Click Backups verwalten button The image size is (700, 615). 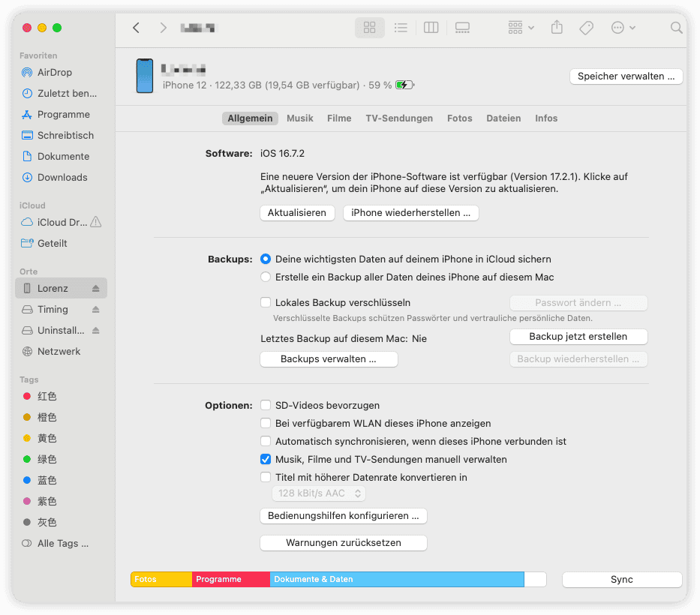(329, 358)
